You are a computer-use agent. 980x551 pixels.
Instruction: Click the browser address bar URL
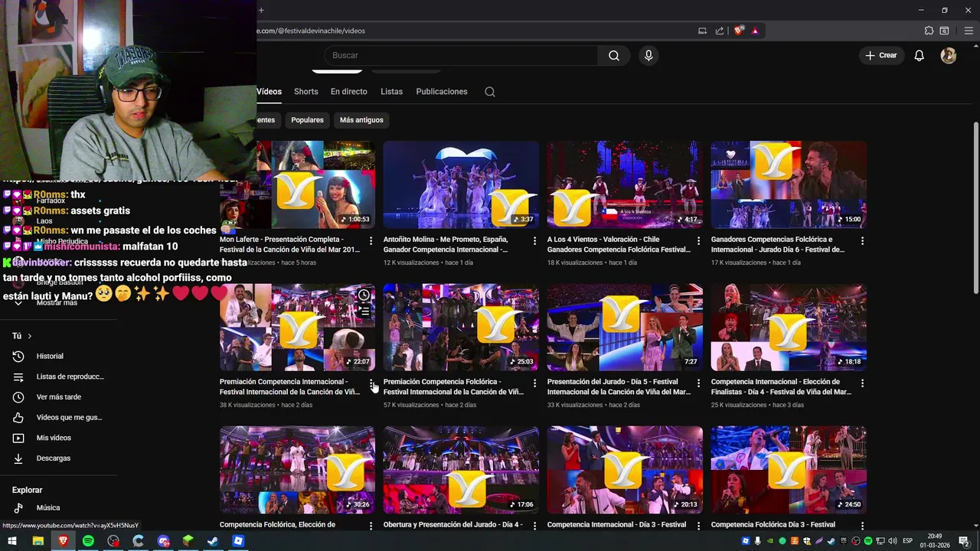click(x=312, y=31)
